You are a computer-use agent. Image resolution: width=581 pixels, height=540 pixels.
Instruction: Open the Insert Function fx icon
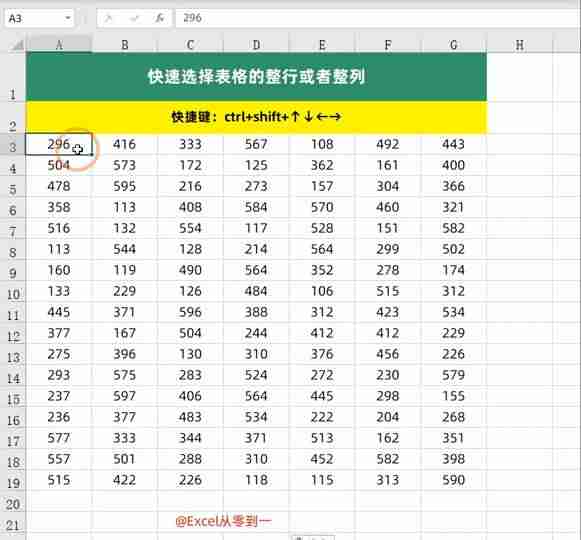159,18
